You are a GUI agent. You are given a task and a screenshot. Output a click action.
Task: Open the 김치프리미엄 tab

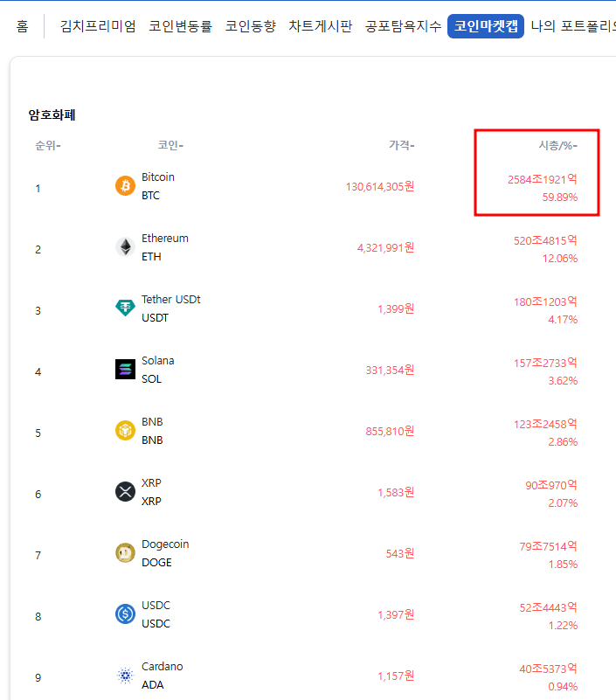(x=98, y=26)
